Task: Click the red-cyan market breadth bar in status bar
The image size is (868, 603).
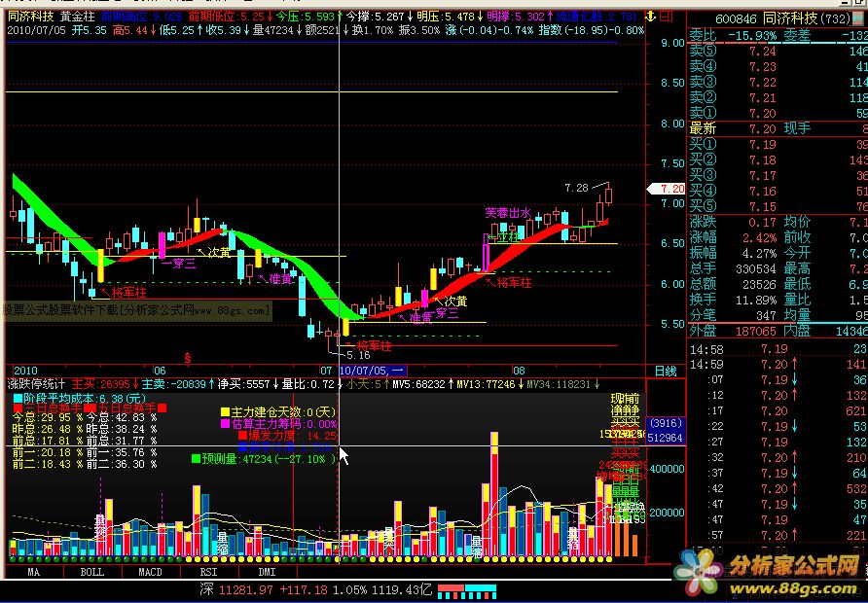Action: [467, 590]
